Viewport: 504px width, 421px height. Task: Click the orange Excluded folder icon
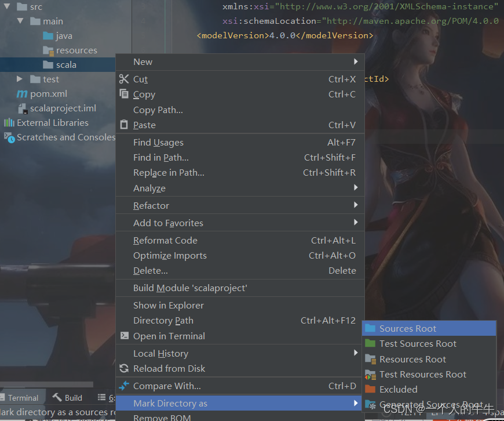pos(370,389)
